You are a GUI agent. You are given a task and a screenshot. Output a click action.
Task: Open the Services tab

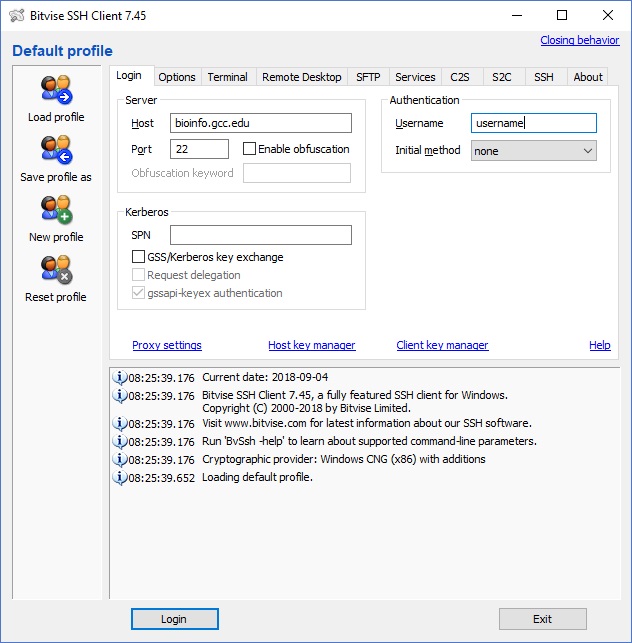(x=415, y=77)
